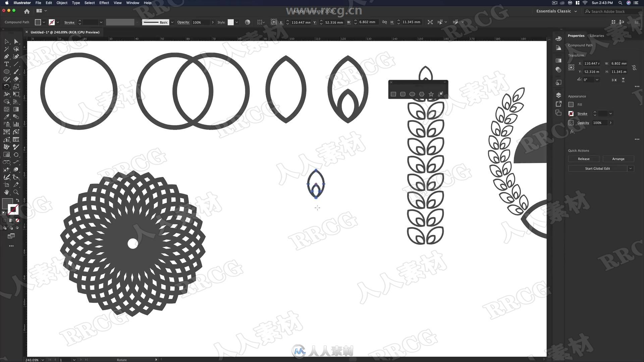Select the Direct Selection tool
This screenshot has height=362, width=644.
click(15, 42)
